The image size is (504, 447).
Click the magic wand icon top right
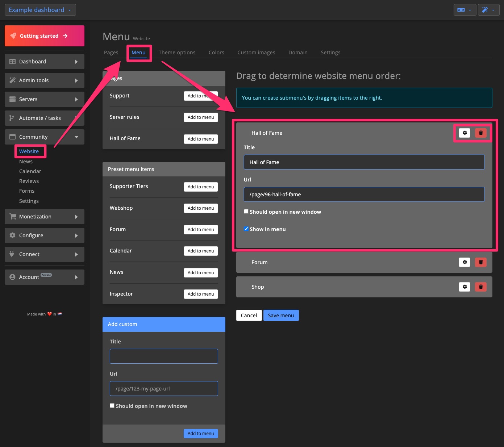[486, 9]
